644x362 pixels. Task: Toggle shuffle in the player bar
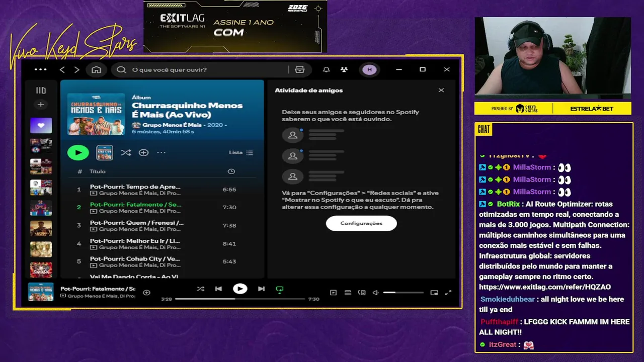tap(200, 289)
